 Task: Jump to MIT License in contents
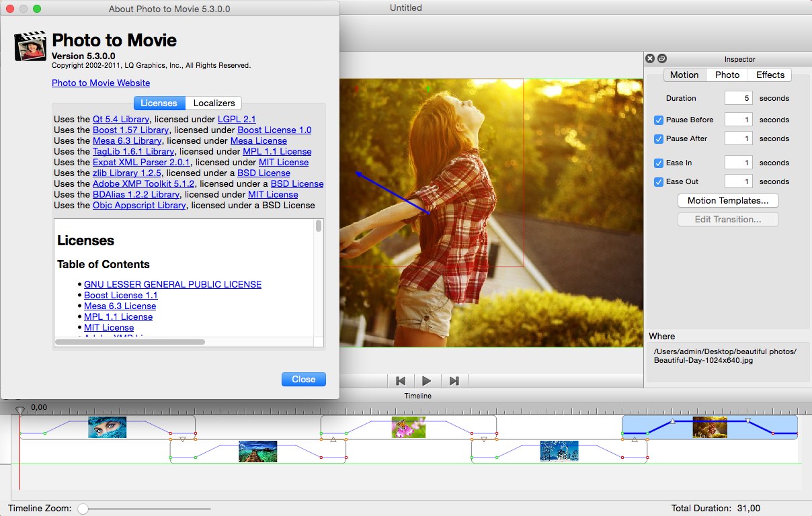(x=109, y=327)
